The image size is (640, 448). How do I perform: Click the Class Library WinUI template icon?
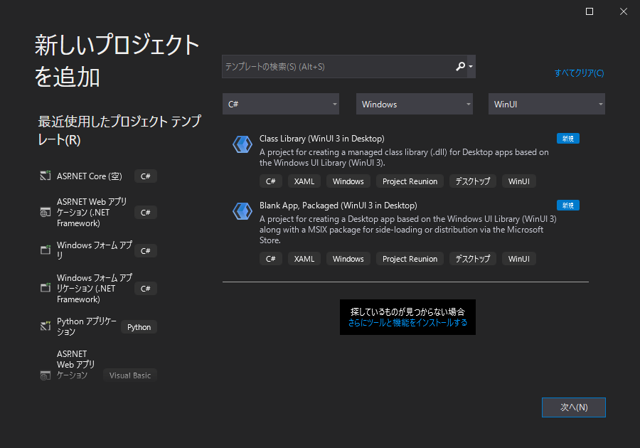(242, 144)
